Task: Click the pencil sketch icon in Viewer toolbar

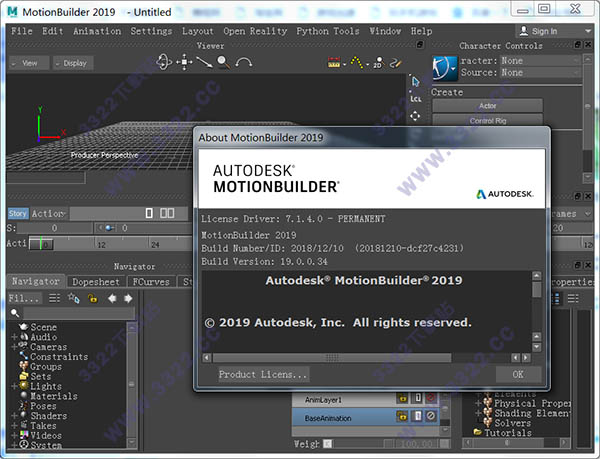Action: 395,63
